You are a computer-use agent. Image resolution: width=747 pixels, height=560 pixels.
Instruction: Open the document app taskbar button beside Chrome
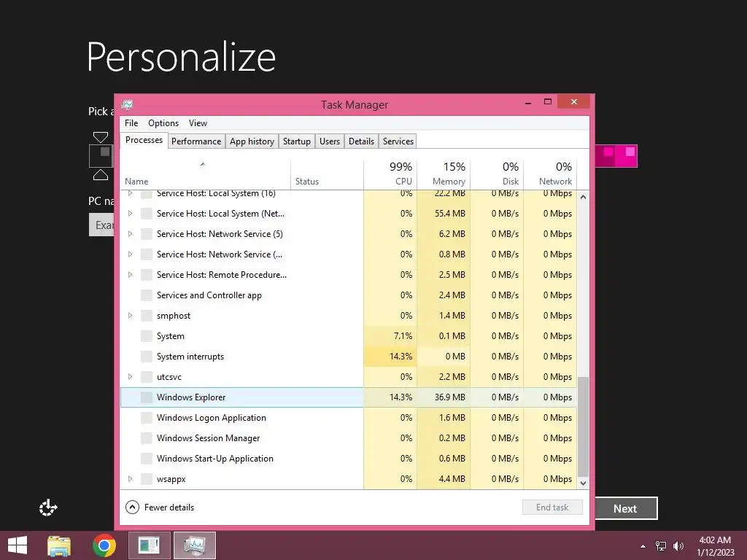point(149,545)
